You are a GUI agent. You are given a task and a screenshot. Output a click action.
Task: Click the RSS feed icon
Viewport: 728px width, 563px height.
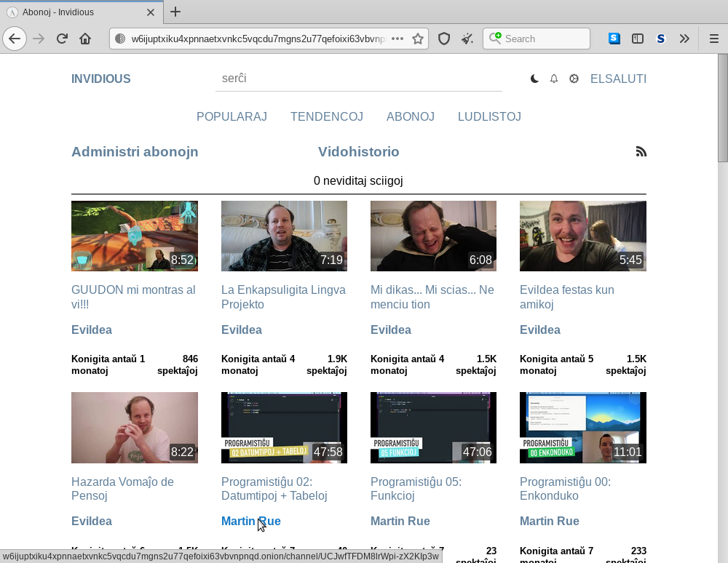pos(641,152)
